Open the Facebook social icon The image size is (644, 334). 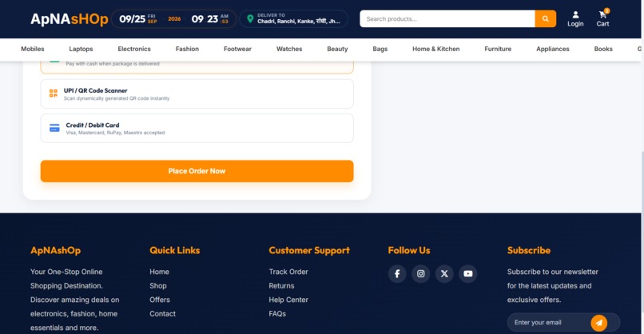click(397, 273)
